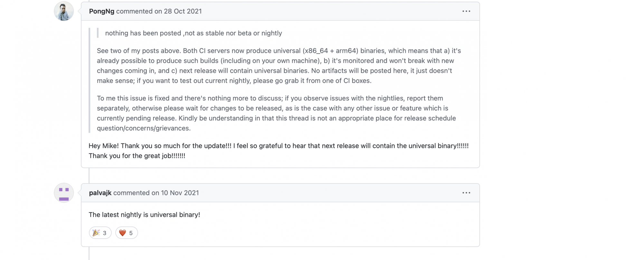Click the party popper emoji icon

pos(96,233)
